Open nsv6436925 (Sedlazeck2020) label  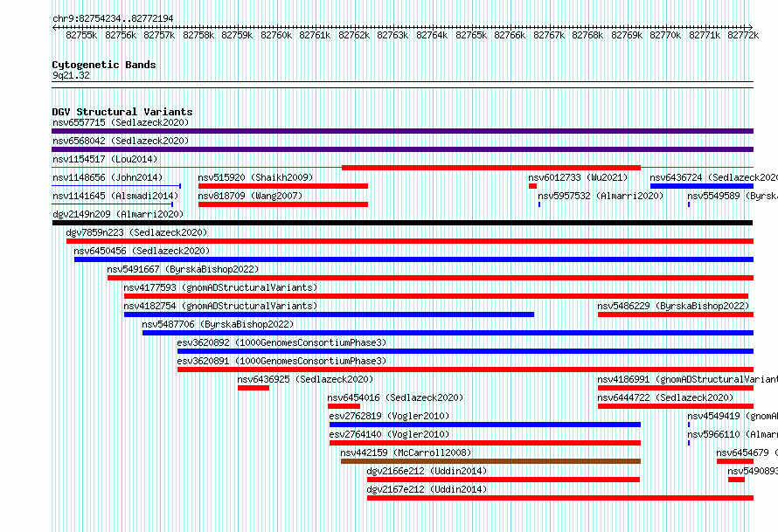tap(305, 379)
